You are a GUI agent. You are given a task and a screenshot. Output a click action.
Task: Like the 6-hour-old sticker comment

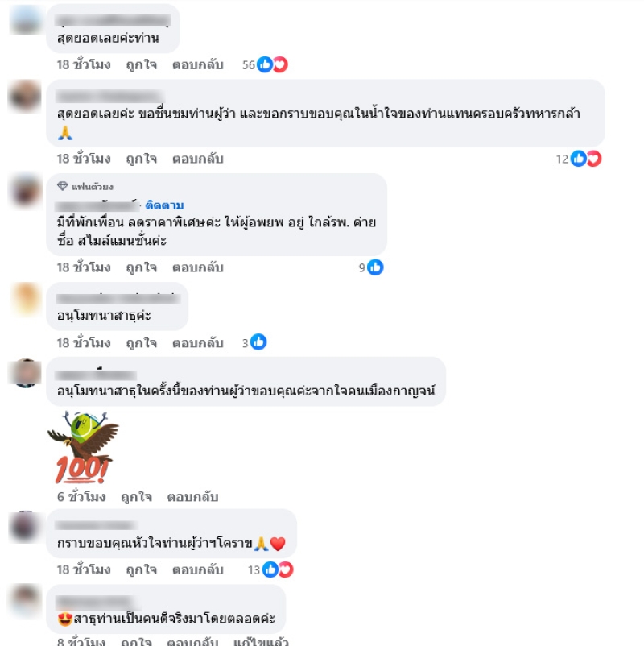point(136,497)
